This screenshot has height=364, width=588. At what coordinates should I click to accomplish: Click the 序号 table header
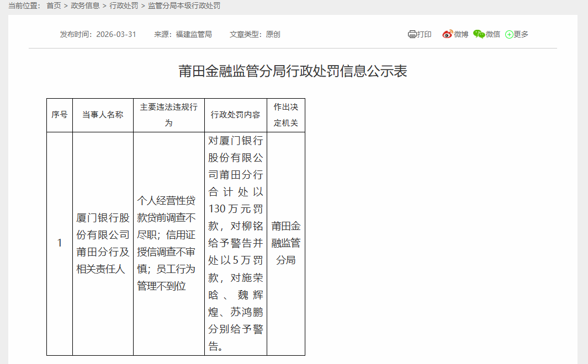point(60,115)
